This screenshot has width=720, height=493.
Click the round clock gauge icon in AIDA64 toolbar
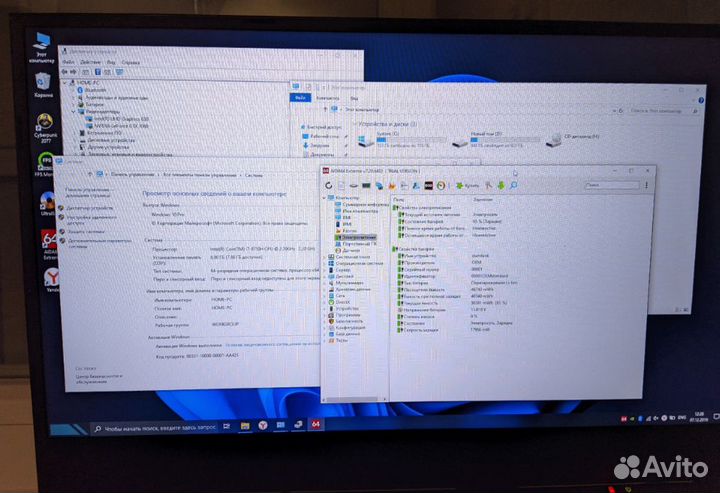point(441,185)
